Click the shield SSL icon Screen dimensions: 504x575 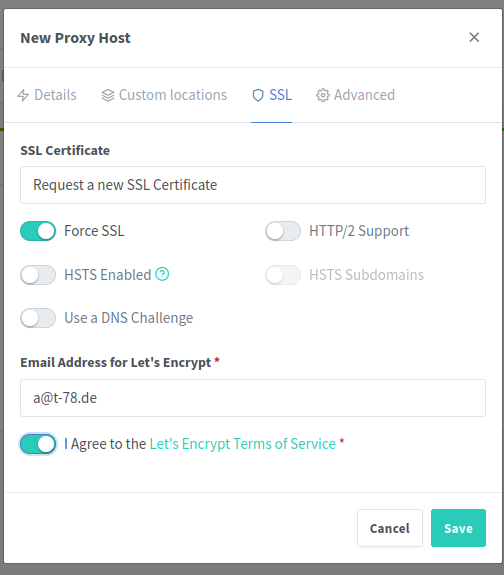pos(258,95)
